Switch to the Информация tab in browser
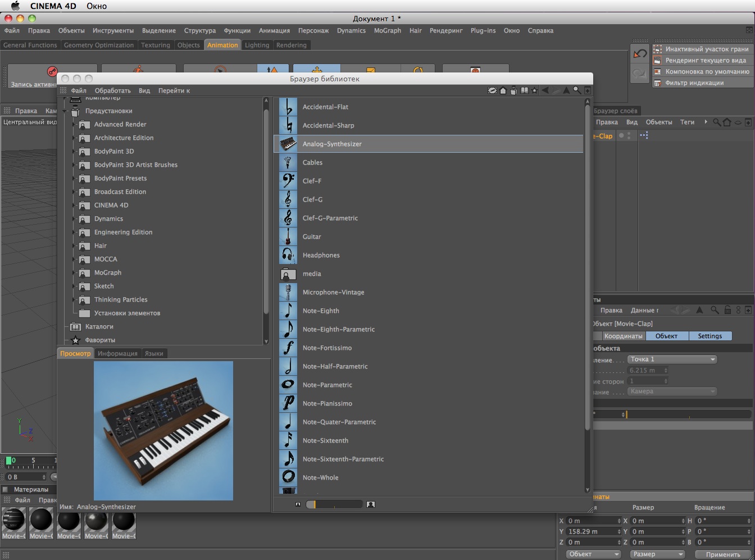Screen dimensions: 755x560 [x=117, y=353]
